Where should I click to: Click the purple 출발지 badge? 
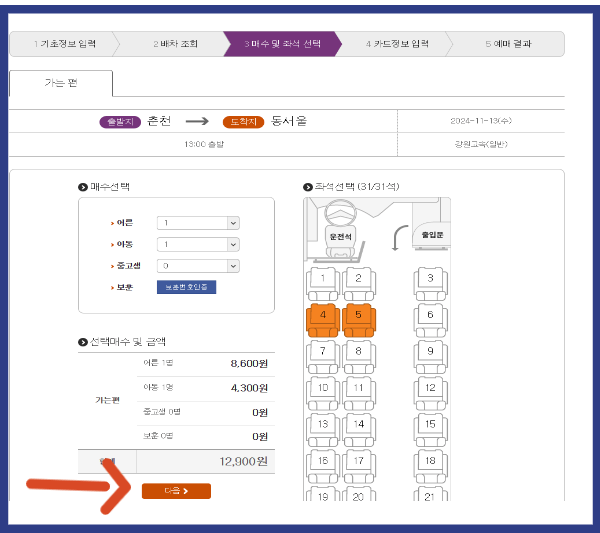[120, 122]
